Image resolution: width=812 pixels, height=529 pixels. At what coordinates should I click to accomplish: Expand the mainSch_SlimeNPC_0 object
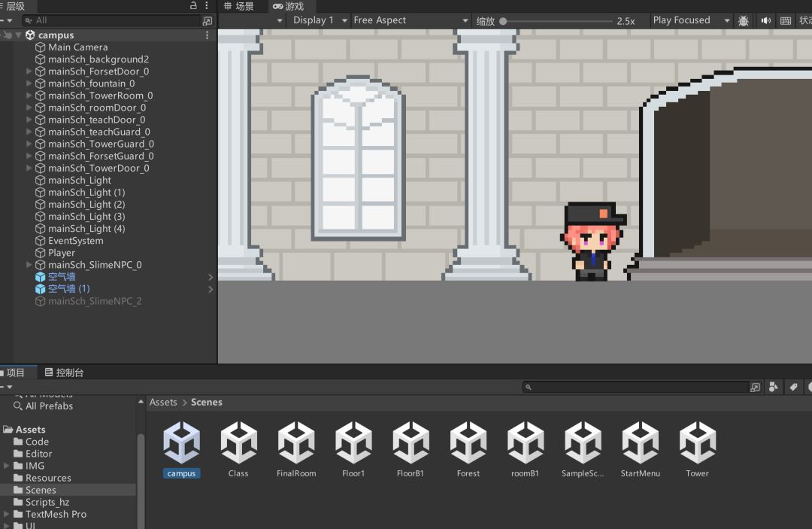click(x=29, y=265)
